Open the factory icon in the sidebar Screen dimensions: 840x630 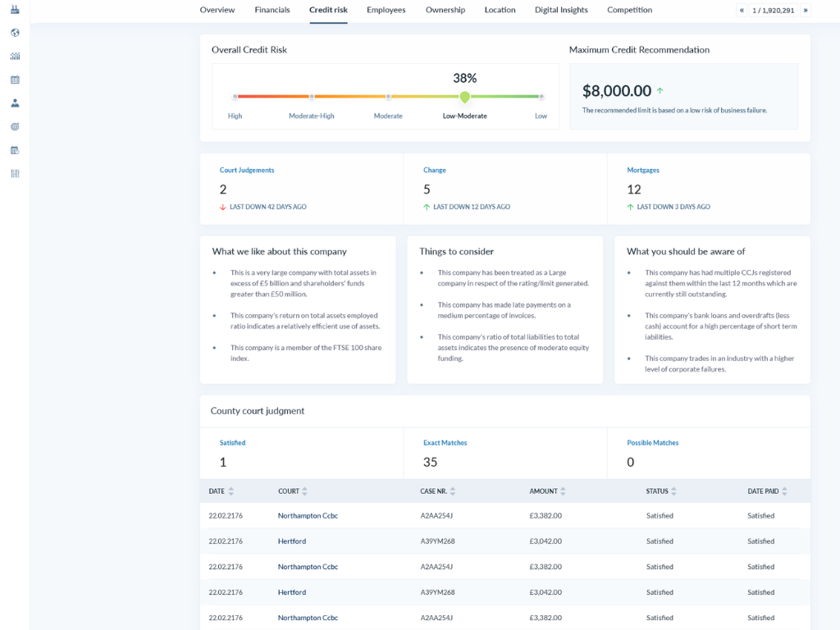click(x=15, y=10)
